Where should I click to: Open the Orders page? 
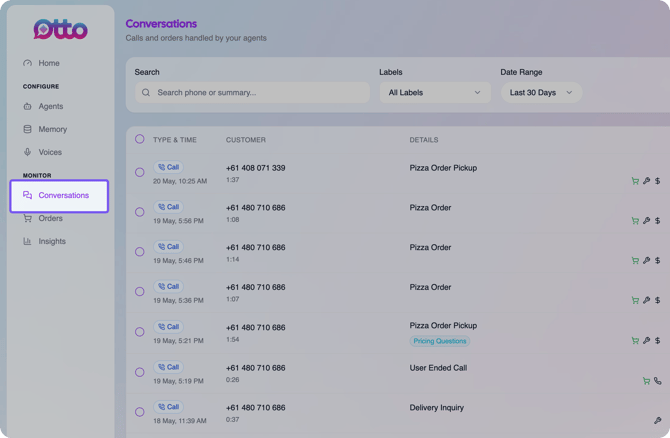[x=43, y=218]
